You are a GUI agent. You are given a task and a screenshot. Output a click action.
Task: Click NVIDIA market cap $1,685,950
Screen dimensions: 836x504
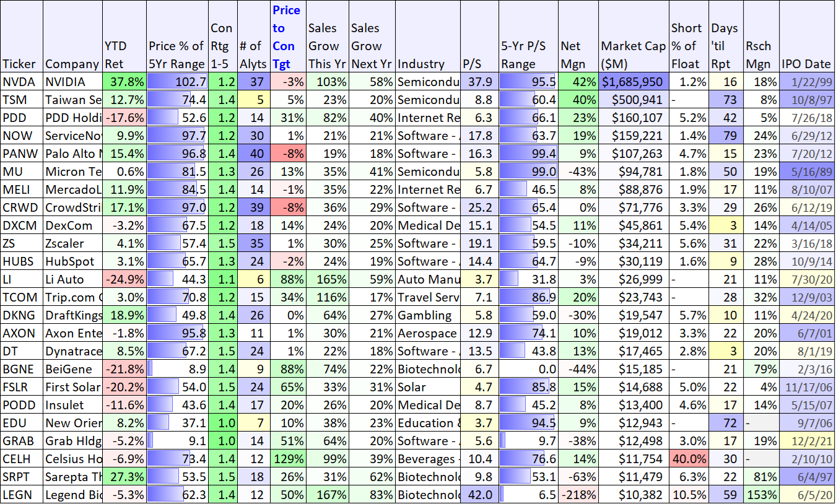tap(634, 82)
